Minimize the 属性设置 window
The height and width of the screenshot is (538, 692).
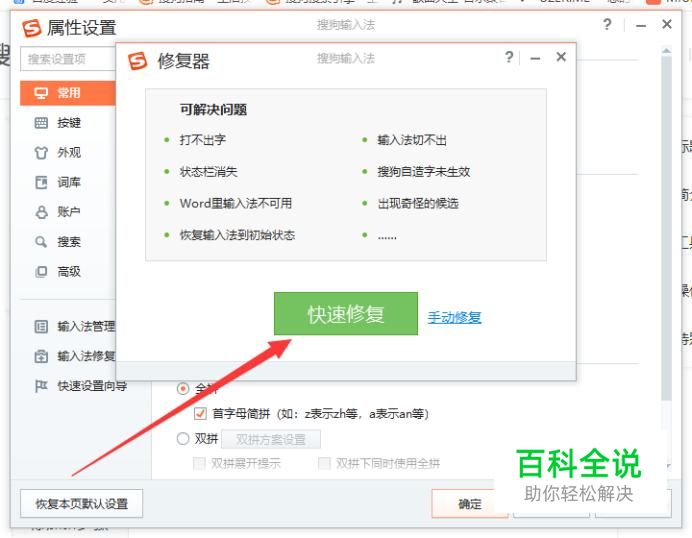click(x=641, y=26)
